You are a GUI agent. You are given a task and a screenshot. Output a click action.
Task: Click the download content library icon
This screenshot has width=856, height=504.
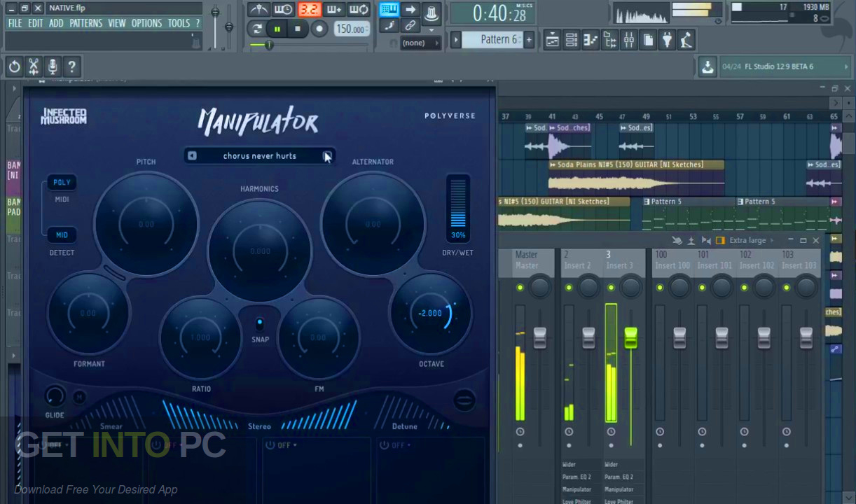(707, 67)
